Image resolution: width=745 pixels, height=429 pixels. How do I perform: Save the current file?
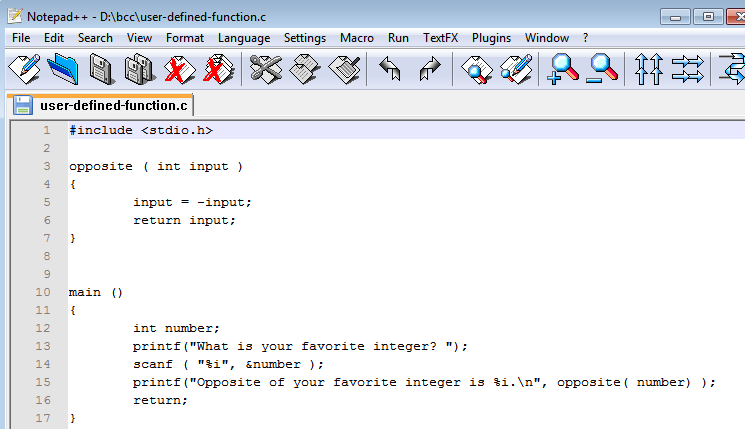pos(101,69)
